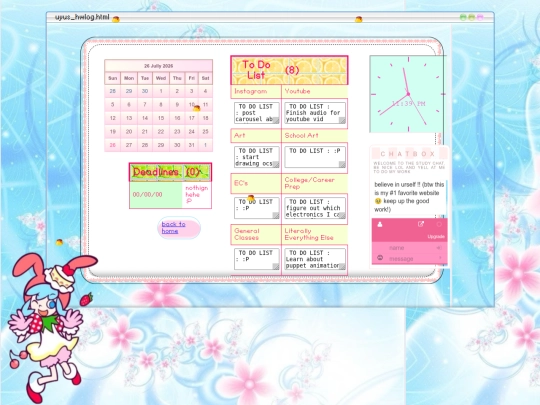Click the chatbox message scrollbar
Image resolution: width=540 pixels, height=405 pixels.
coord(446,197)
